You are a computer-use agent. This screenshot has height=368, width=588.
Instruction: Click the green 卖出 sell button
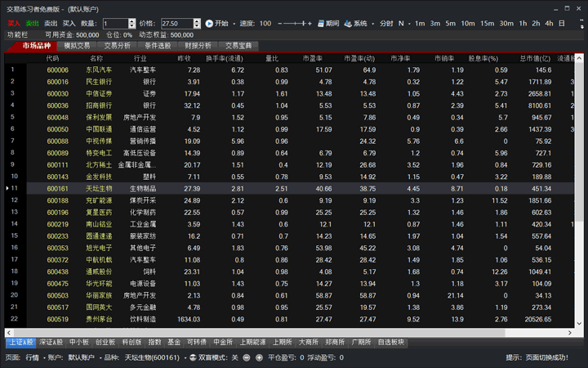coord(32,23)
